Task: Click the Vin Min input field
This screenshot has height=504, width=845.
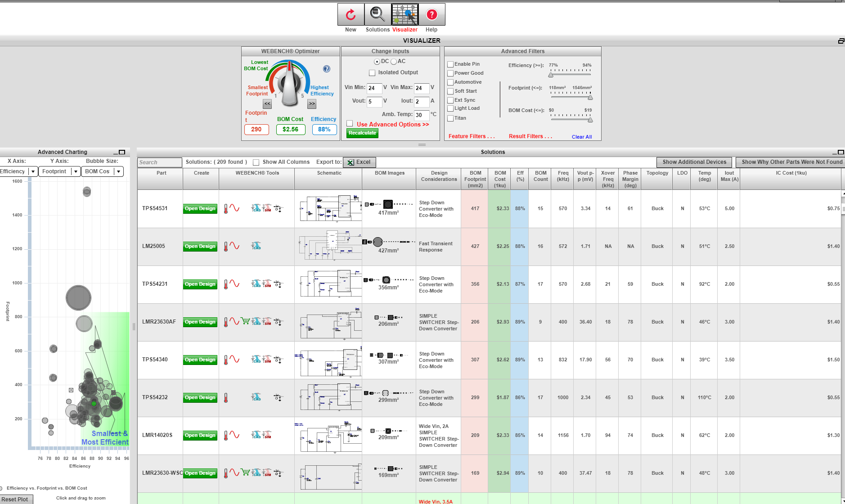Action: coord(374,88)
